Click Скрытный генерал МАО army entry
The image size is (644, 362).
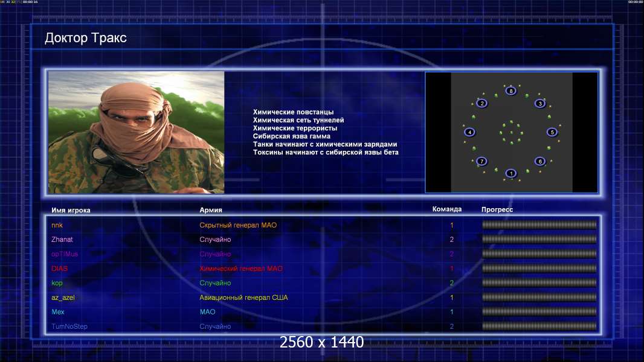[238, 225]
